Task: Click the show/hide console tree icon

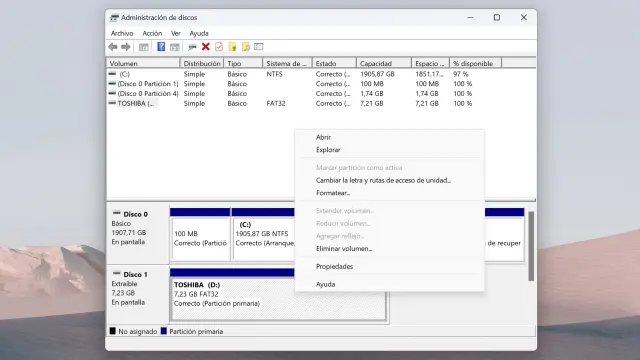Action: click(143, 47)
